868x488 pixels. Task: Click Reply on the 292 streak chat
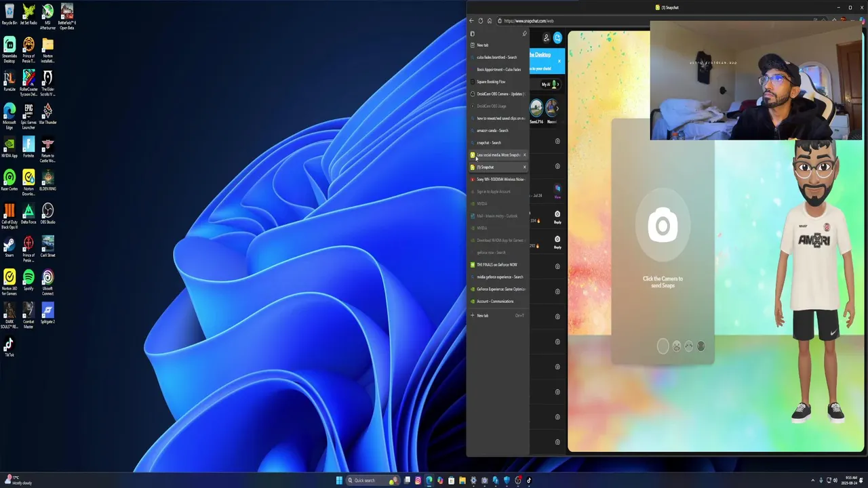557,241
